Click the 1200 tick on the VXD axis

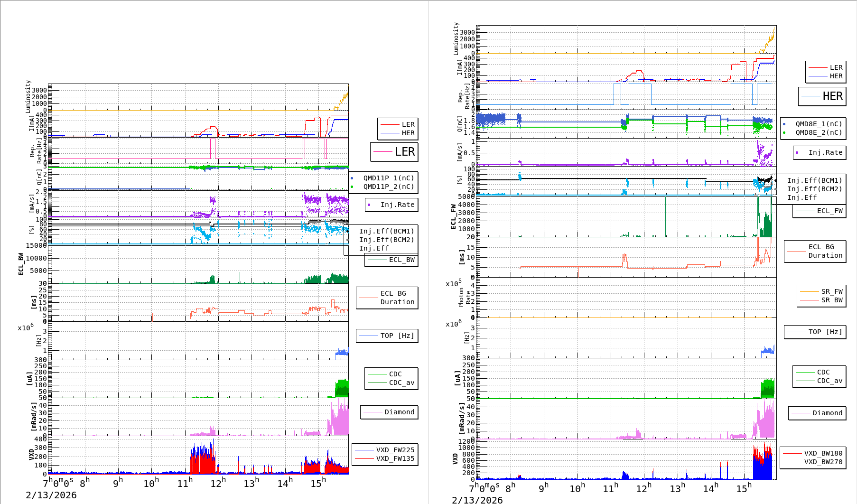click(x=466, y=441)
